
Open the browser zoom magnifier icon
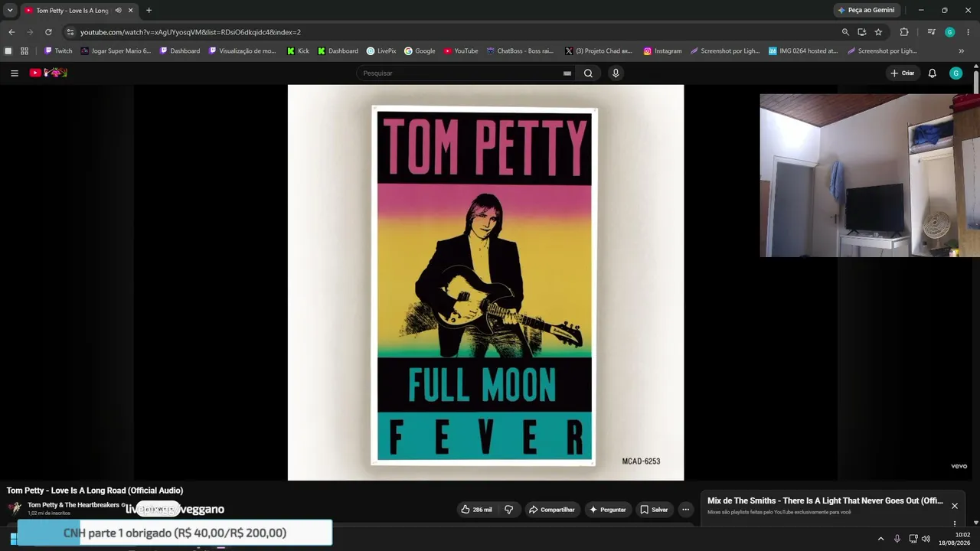pos(845,32)
